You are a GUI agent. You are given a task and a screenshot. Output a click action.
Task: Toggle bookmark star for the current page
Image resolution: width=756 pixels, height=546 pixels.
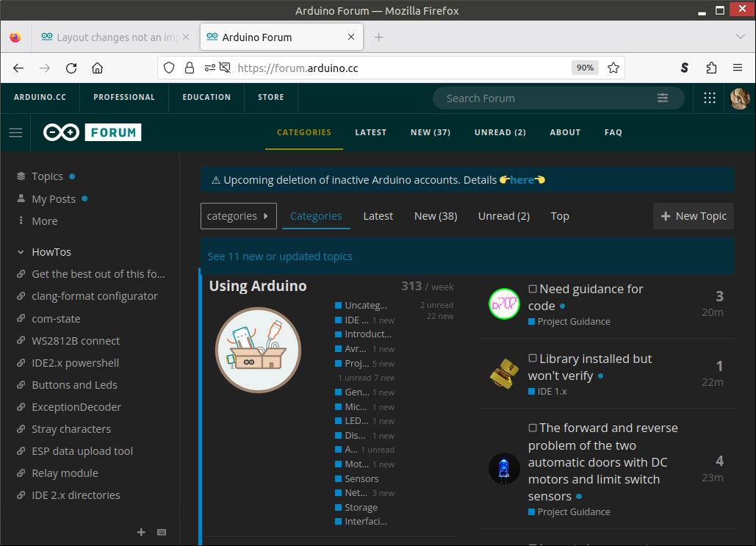click(613, 68)
